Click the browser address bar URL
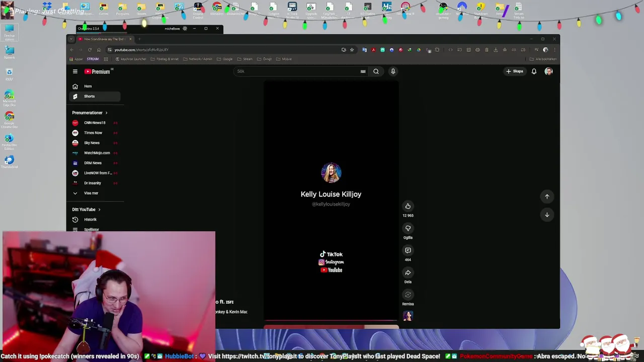The image size is (644, 362). (x=141, y=50)
